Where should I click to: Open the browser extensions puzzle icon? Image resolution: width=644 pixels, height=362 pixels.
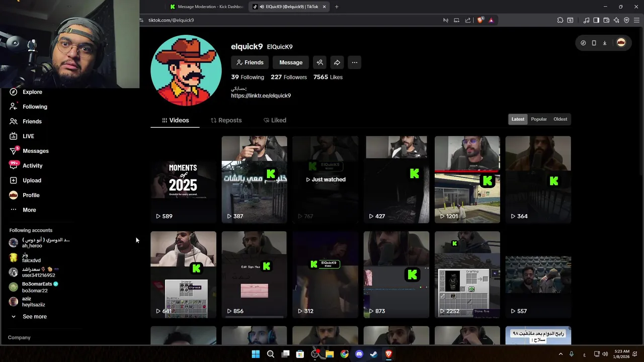pyautogui.click(x=560, y=20)
